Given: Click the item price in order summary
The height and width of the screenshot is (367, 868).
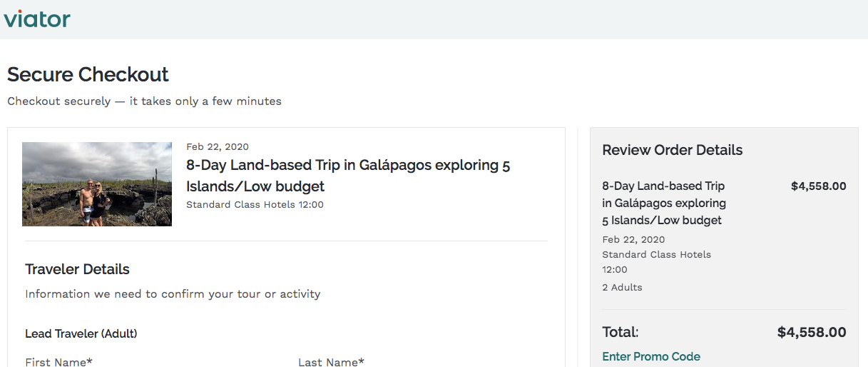Looking at the screenshot, I should (818, 186).
